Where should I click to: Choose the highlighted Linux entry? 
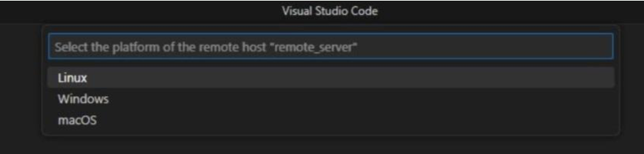[73, 78]
